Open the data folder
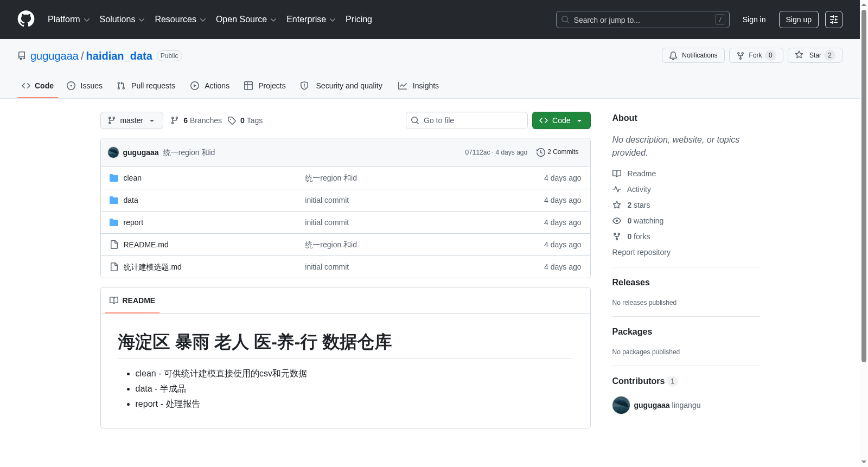Viewport: 868px width, 467px height. pos(131,200)
